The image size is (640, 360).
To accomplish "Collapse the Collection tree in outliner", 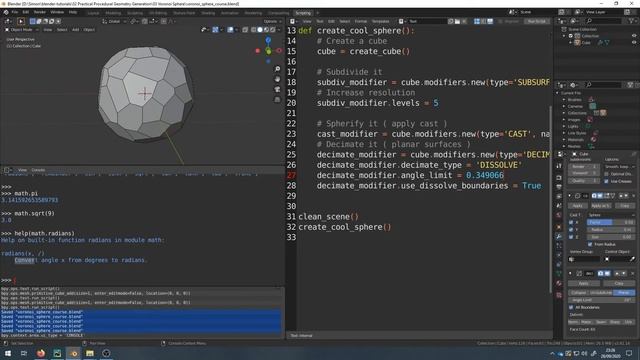I will pyautogui.click(x=565, y=36).
